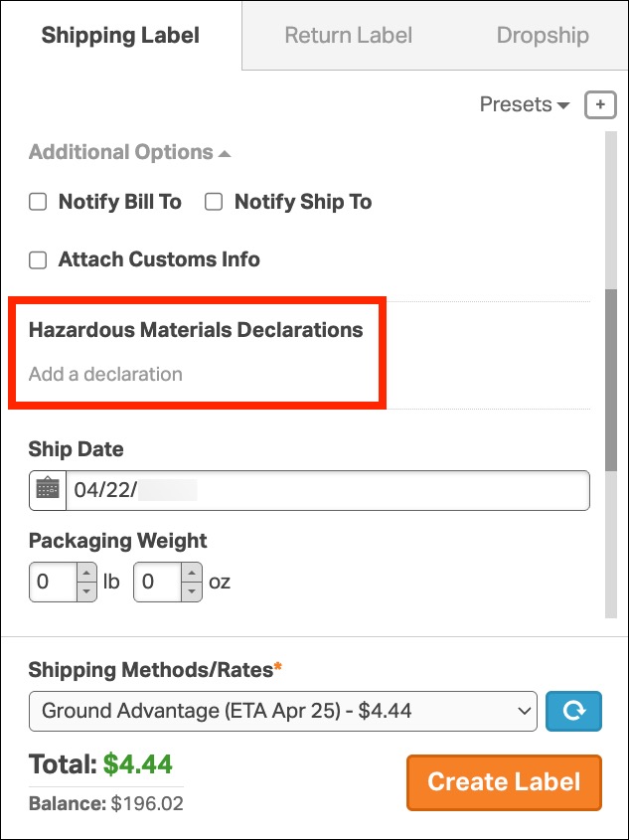This screenshot has height=840, width=629.
Task: Open the Ship Date calendar icon
Action: point(48,490)
